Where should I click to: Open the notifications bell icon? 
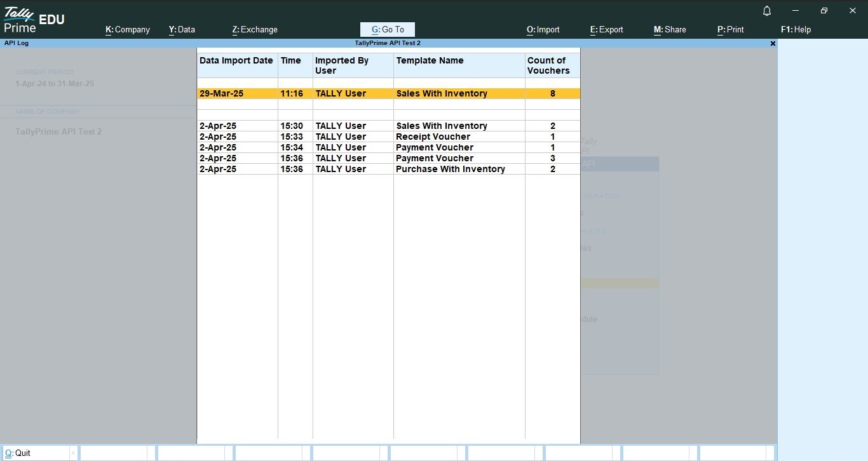pos(767,11)
